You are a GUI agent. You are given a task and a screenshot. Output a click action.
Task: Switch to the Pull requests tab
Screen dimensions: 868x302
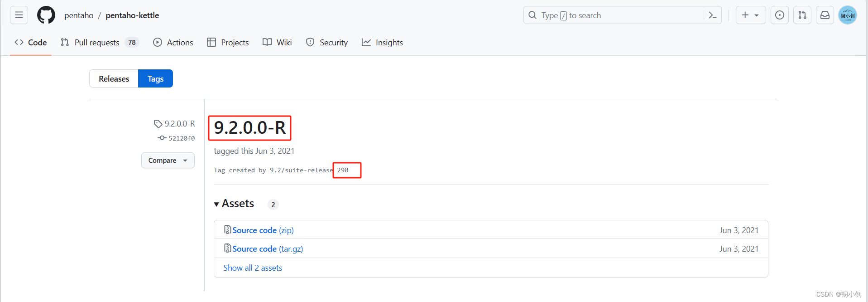point(100,42)
